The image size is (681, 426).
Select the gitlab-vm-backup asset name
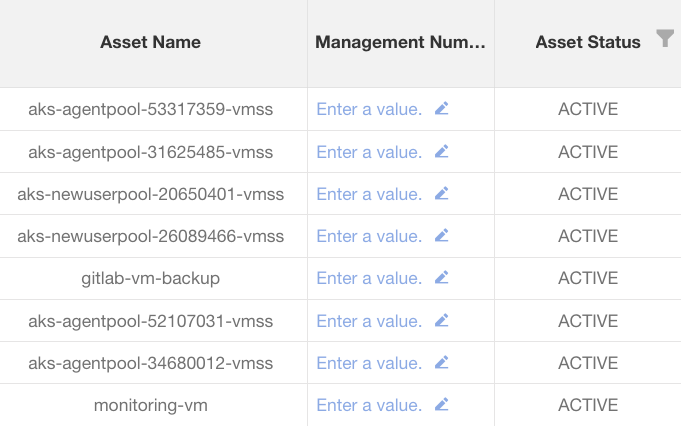coord(150,279)
